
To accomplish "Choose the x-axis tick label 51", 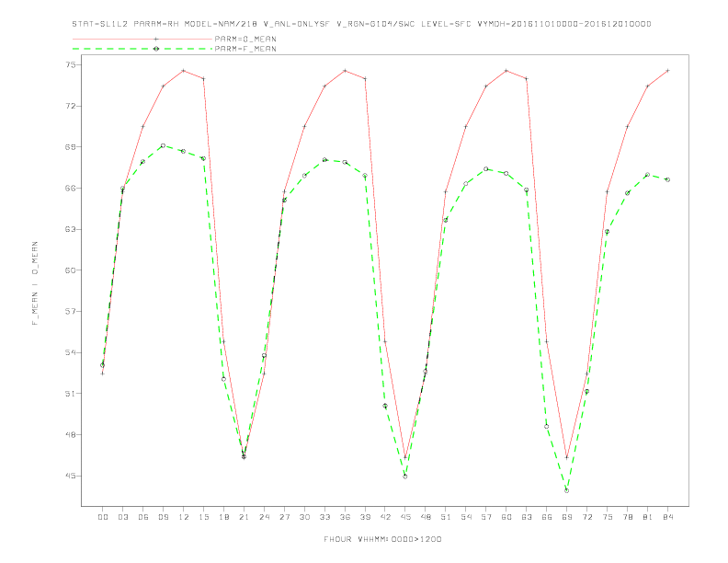I will [446, 517].
